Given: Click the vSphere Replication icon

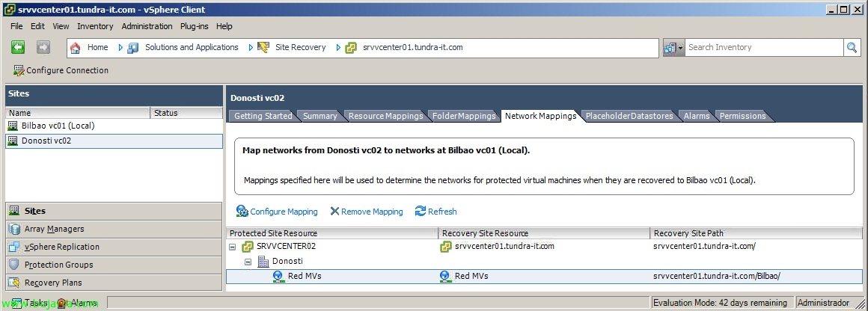Looking at the screenshot, I should tap(14, 247).
